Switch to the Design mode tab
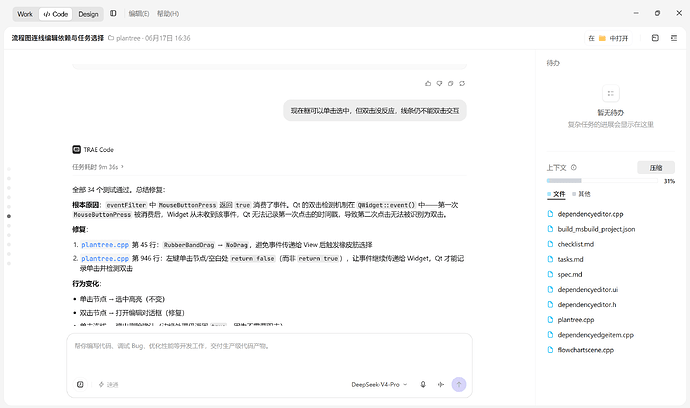The height and width of the screenshot is (408, 690). coord(88,14)
